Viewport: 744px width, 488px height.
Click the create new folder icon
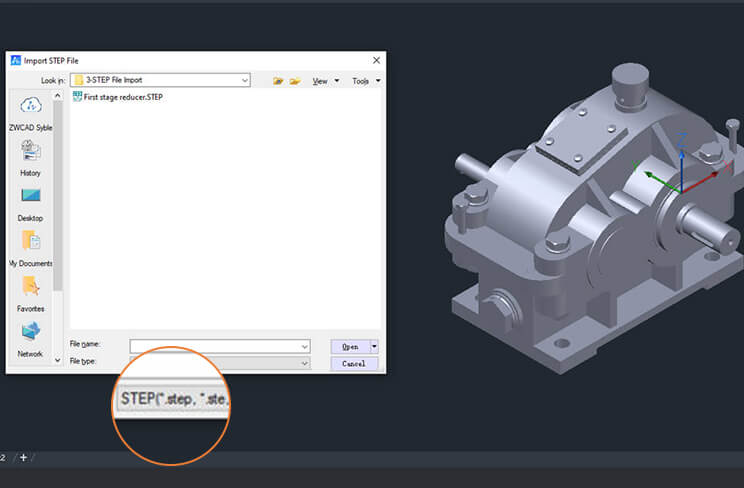[295, 81]
